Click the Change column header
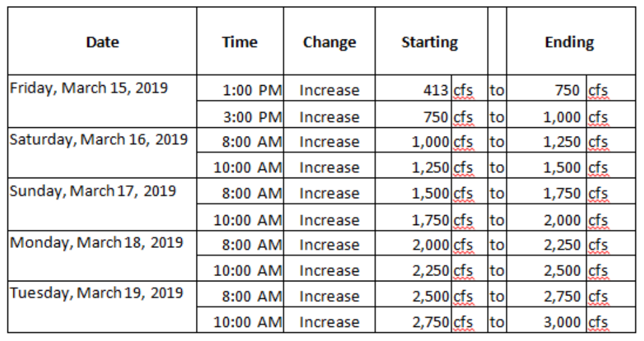The height and width of the screenshot is (341, 644). tap(329, 42)
